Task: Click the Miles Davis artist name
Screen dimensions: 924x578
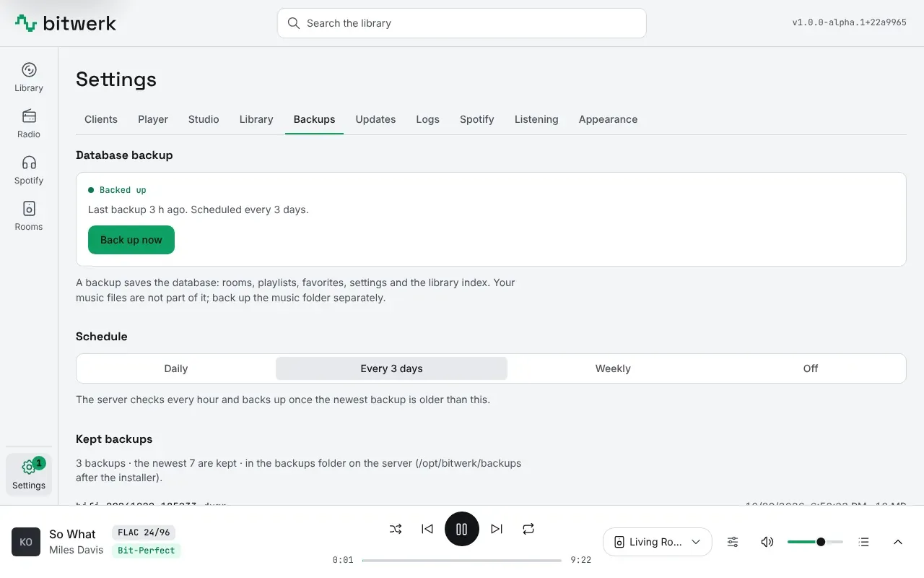Action: coord(77,550)
